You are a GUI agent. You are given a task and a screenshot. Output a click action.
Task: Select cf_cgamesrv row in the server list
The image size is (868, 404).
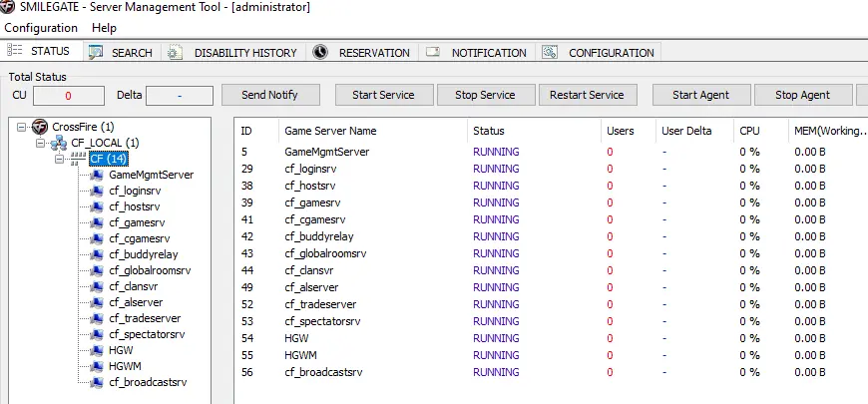click(551, 219)
